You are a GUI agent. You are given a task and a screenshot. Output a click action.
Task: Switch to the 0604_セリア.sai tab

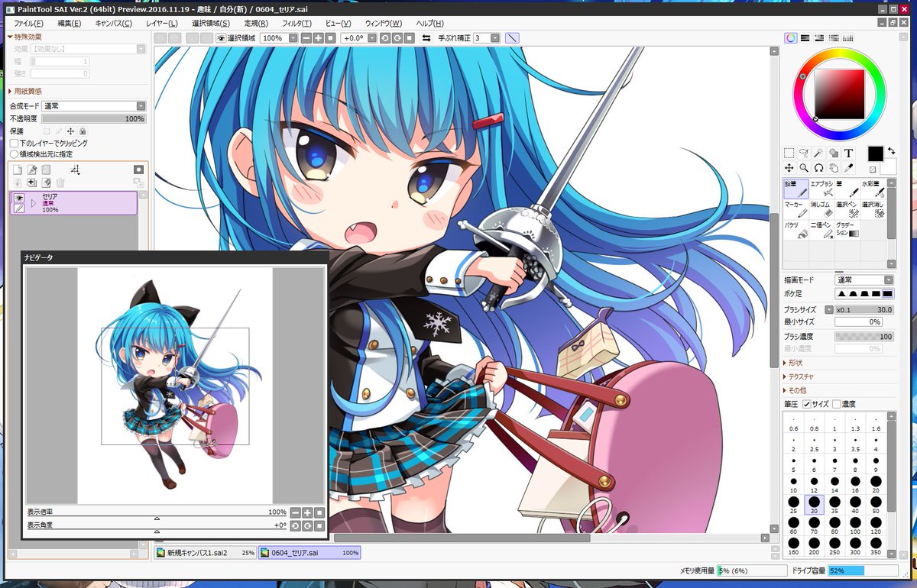click(309, 552)
